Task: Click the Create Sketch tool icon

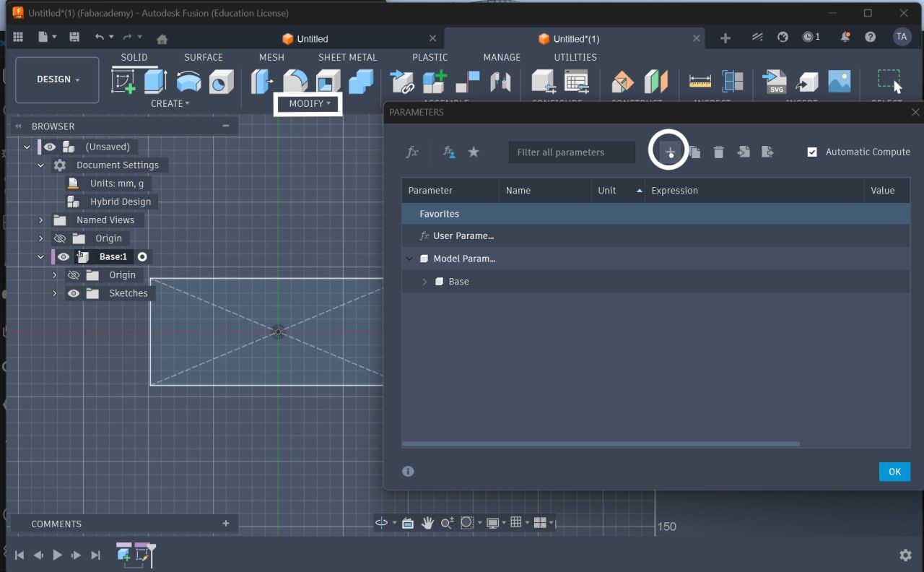Action: (123, 82)
